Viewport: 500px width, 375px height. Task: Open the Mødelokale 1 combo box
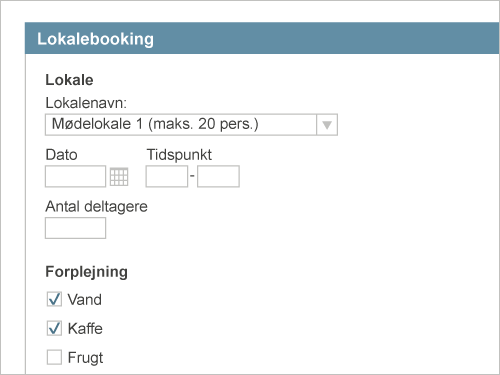(x=191, y=125)
